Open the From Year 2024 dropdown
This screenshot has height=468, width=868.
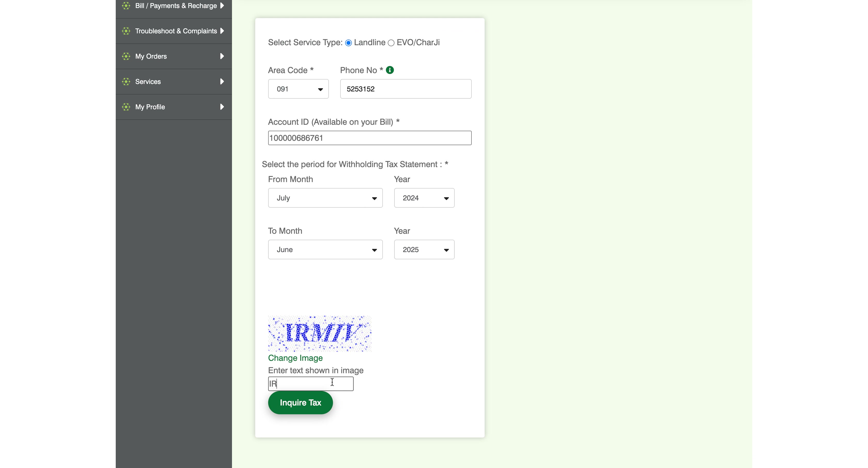click(424, 198)
